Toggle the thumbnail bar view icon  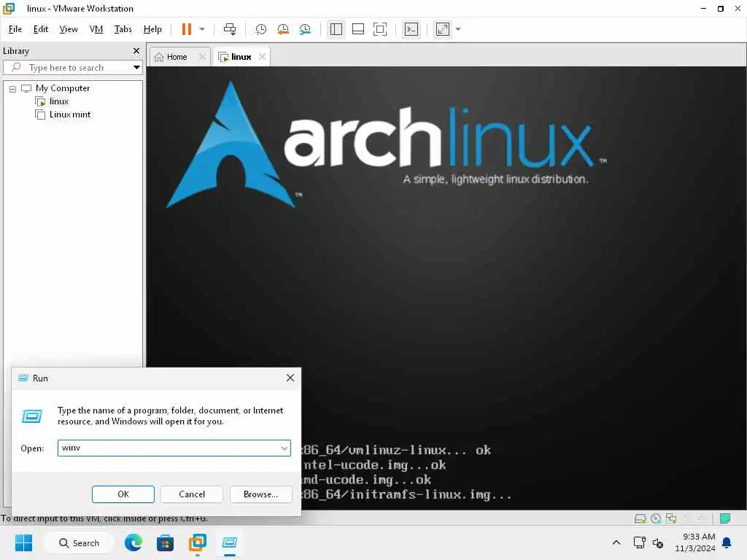[x=357, y=29]
